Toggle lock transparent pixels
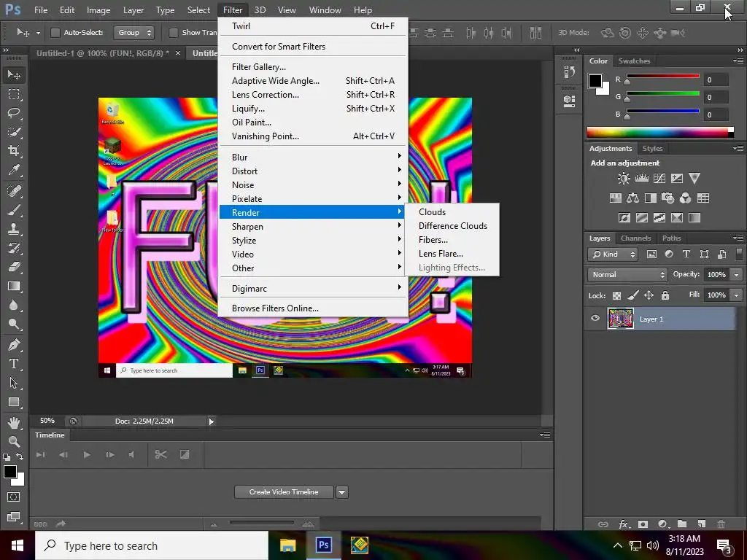This screenshot has width=747, height=560. coord(616,296)
